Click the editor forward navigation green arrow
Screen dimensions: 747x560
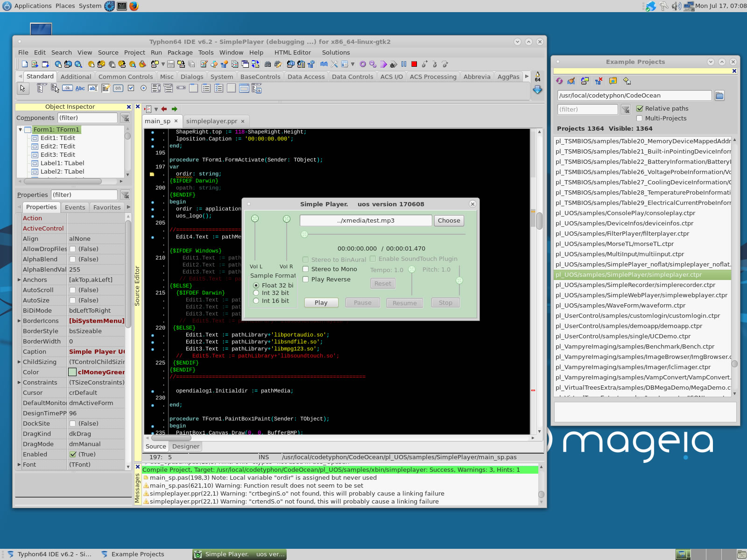175,109
